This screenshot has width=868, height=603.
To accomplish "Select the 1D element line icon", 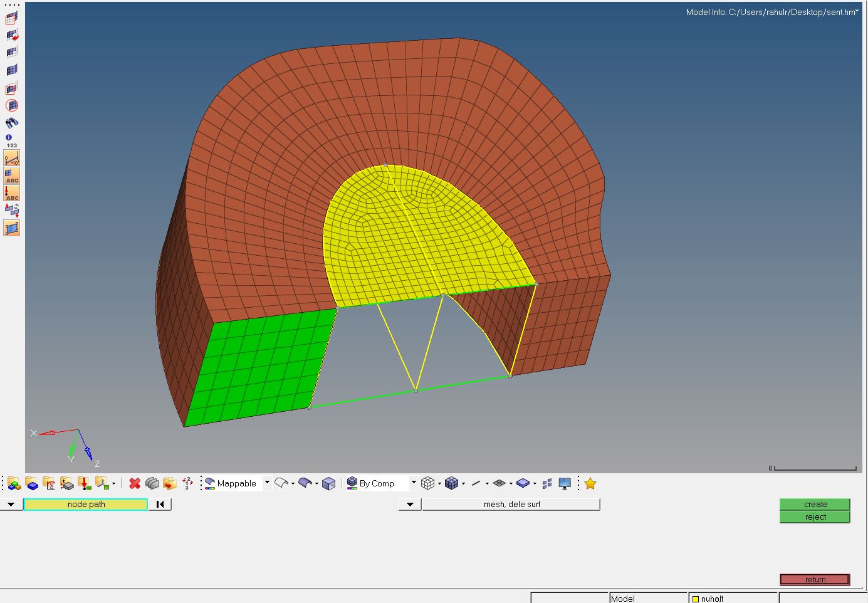I will [476, 483].
